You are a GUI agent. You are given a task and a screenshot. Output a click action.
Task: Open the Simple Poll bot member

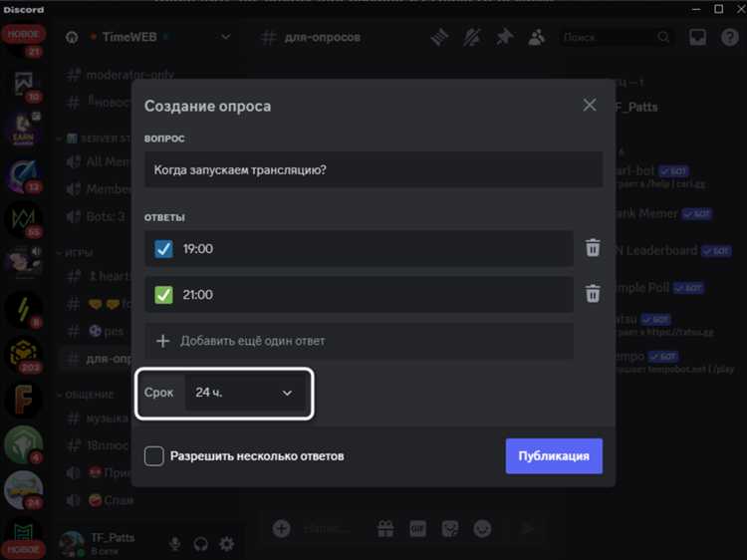pyautogui.click(x=659, y=287)
